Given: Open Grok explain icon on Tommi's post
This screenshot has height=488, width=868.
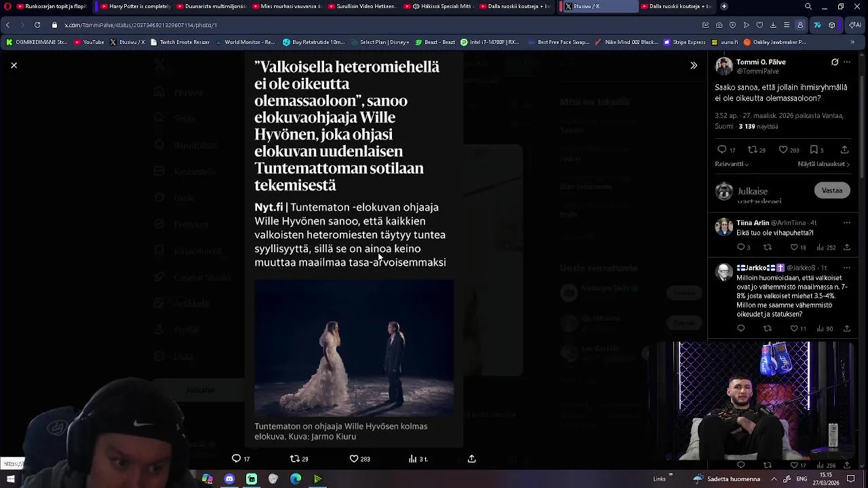Looking at the screenshot, I should (x=835, y=62).
